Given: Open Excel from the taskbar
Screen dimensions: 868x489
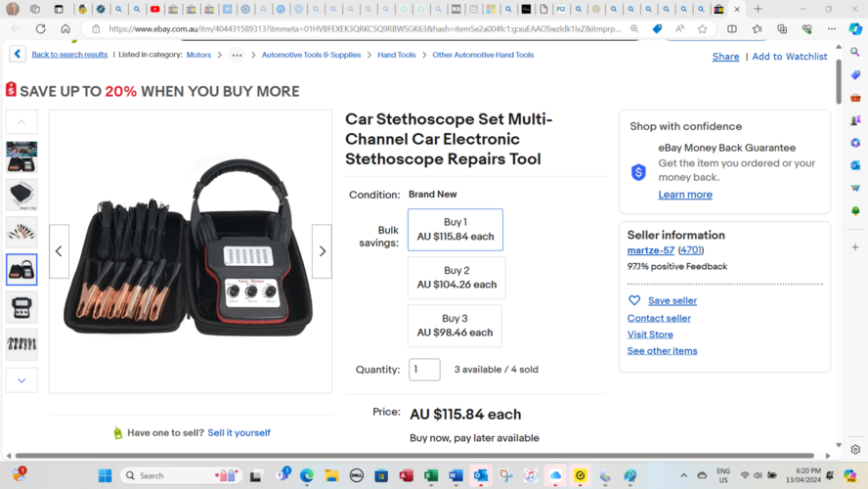Looking at the screenshot, I should tap(431, 475).
